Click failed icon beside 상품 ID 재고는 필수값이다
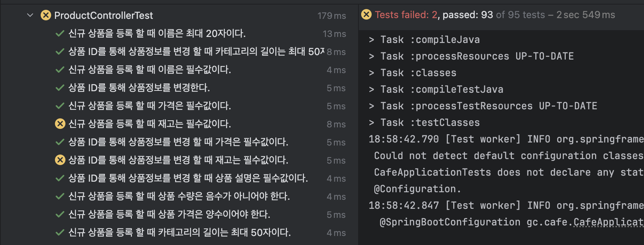This screenshot has height=245, width=644. pos(60,160)
